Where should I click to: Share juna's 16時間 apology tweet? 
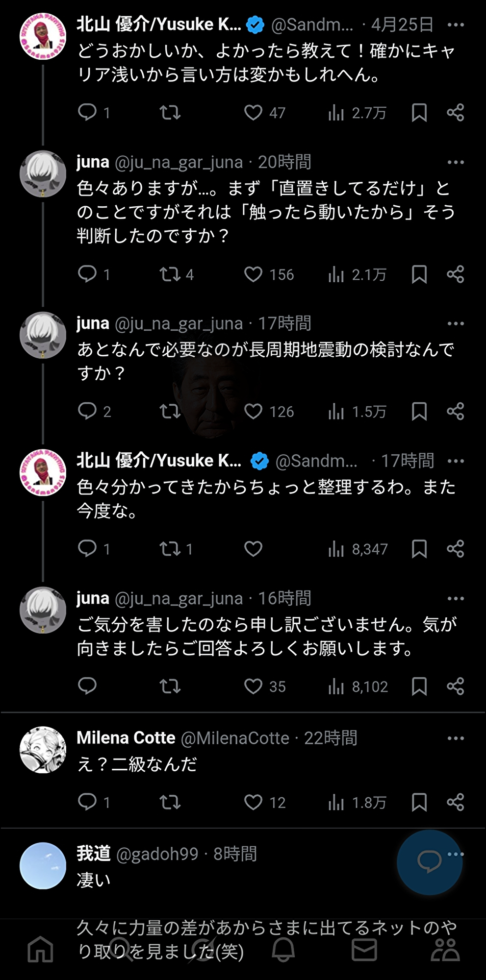(x=455, y=686)
